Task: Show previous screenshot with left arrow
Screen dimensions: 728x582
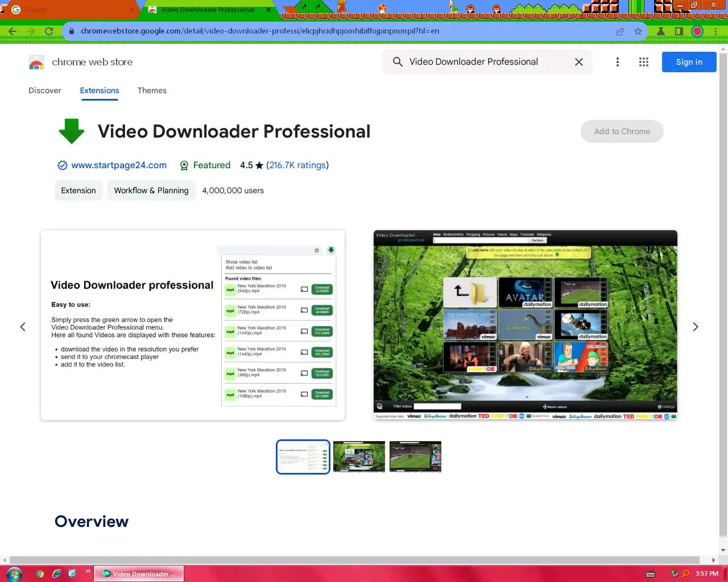Action: pyautogui.click(x=23, y=327)
